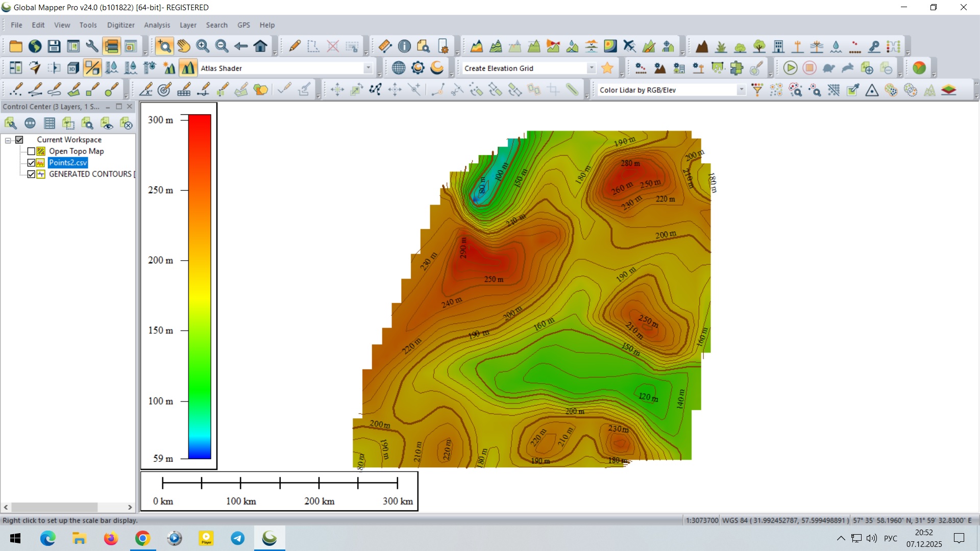
Task: Enable the Open Topo Map layer checkbox
Action: click(31, 151)
